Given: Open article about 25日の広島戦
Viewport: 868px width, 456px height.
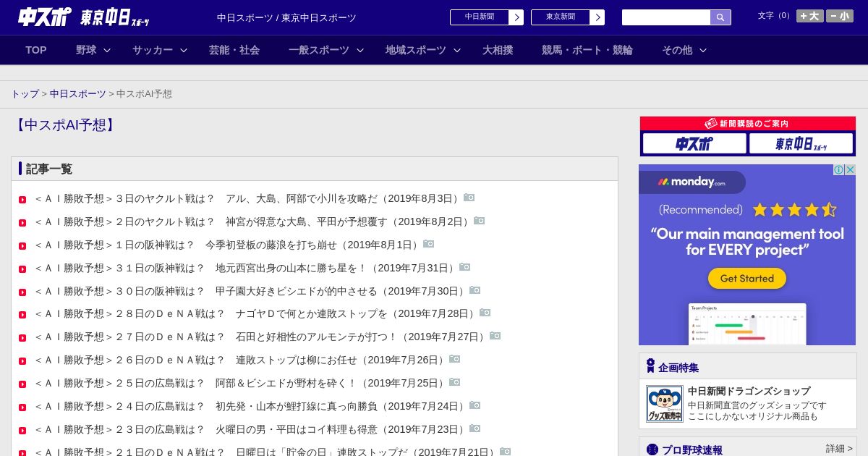Looking at the screenshot, I should 240,384.
